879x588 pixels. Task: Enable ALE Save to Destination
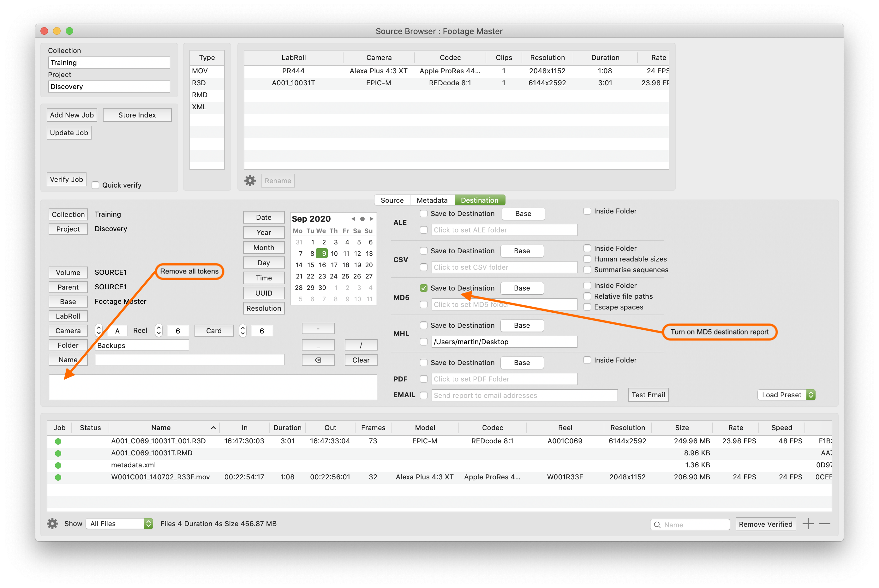(424, 214)
